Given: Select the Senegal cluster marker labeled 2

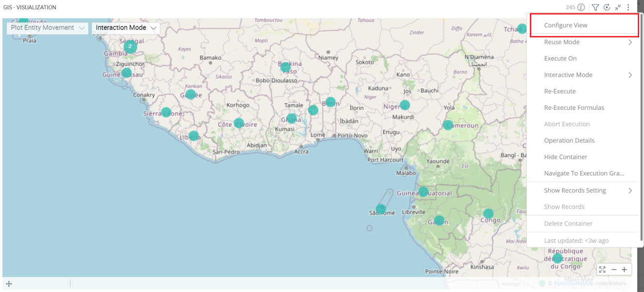Looking at the screenshot, I should point(130,47).
